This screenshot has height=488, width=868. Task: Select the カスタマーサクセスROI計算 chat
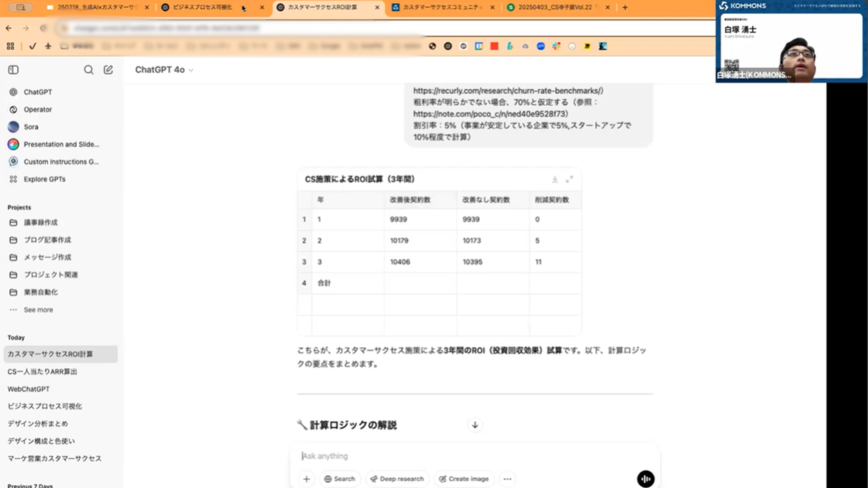click(x=60, y=354)
